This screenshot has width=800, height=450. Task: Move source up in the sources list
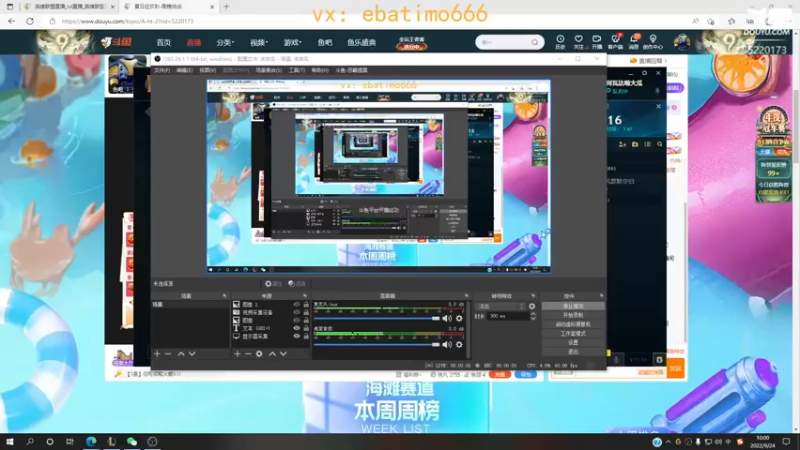[272, 354]
